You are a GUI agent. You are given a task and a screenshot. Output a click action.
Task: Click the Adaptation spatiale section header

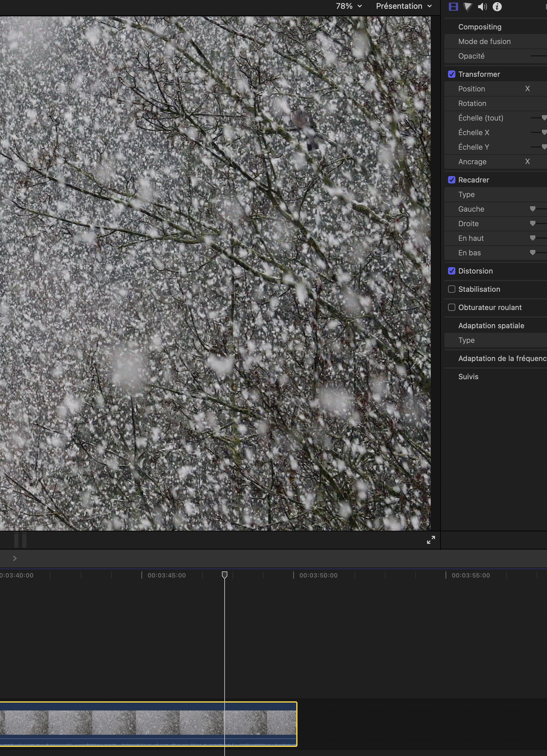pos(491,326)
